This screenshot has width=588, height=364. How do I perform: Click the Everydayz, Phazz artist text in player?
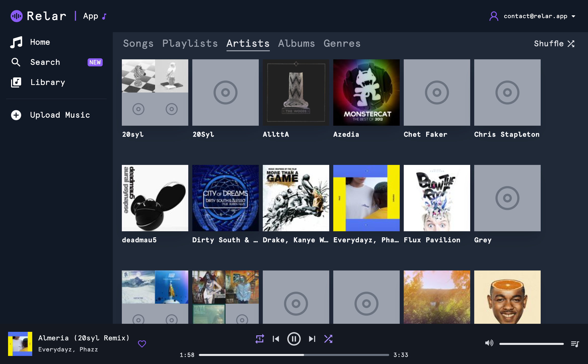click(x=68, y=349)
